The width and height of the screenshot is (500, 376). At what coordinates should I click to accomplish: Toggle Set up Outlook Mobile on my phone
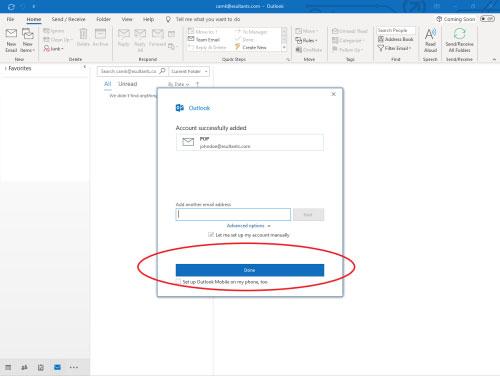coord(179,282)
